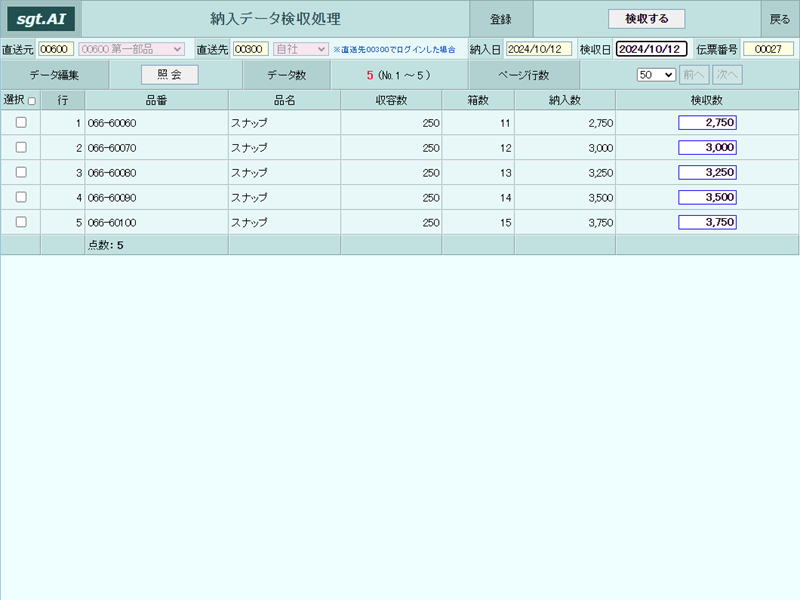This screenshot has height=600, width=800.
Task: Go back with the 戻る button
Action: click(x=780, y=19)
